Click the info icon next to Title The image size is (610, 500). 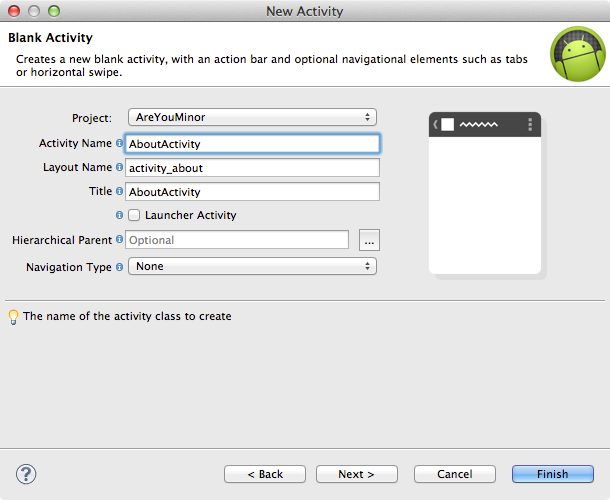119,191
